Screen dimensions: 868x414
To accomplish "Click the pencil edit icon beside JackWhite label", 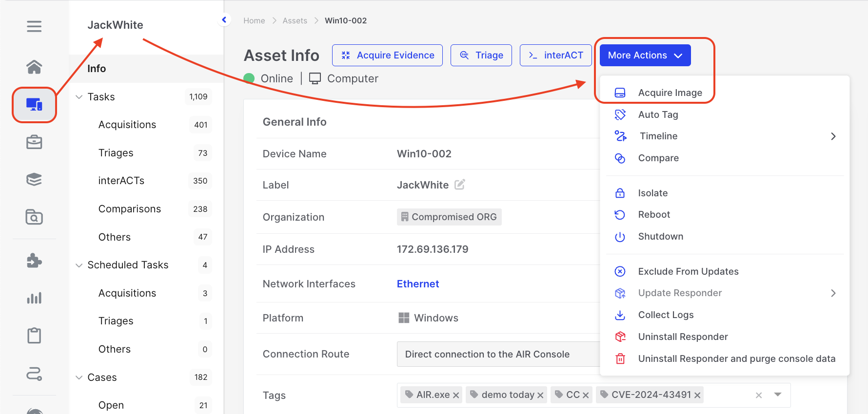I will (459, 185).
